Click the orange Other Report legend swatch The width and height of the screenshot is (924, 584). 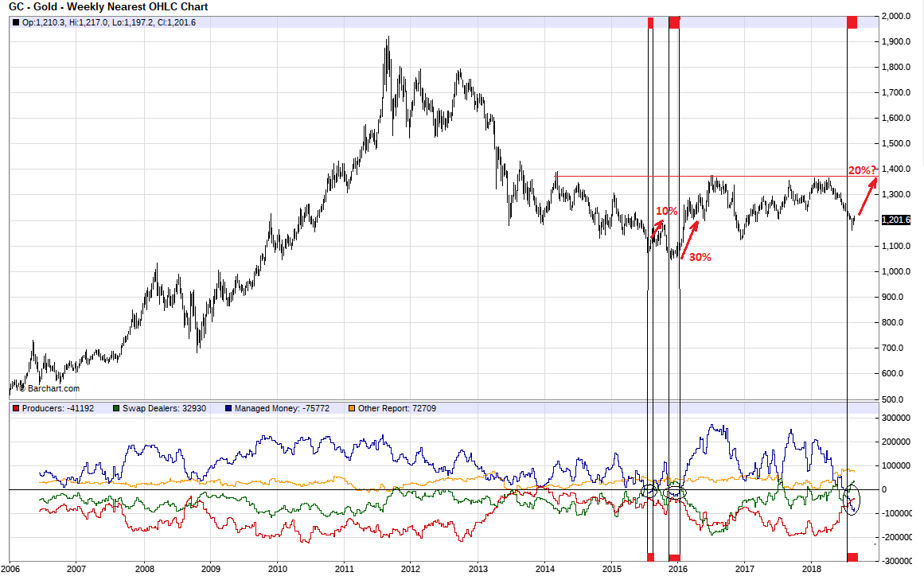(352, 408)
